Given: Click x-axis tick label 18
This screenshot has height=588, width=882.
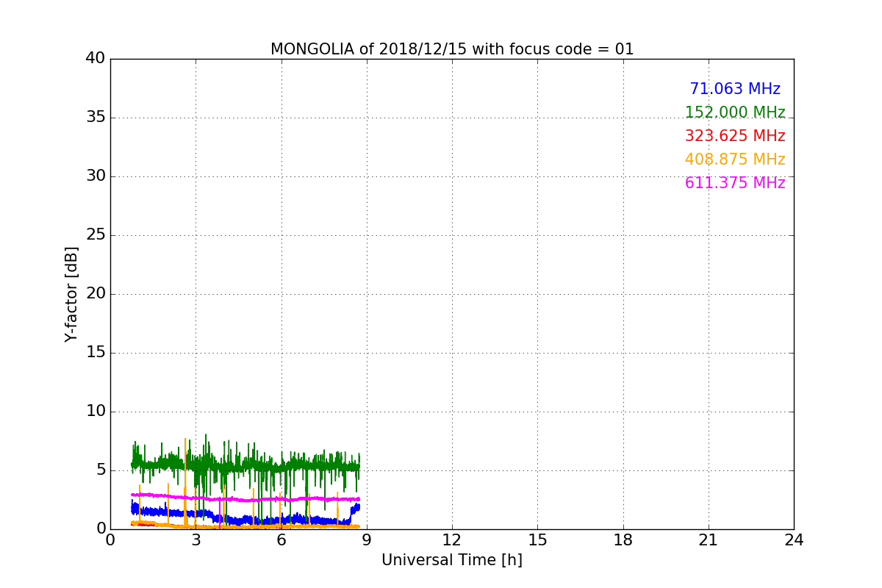Looking at the screenshot, I should pos(623,540).
